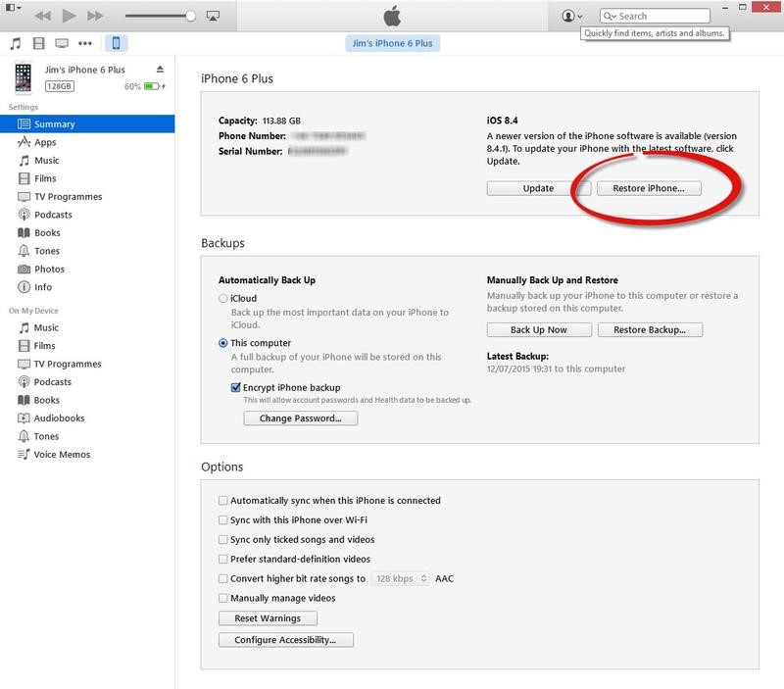The width and height of the screenshot is (784, 689).
Task: Open the AirPlay output icon
Action: pos(213,16)
